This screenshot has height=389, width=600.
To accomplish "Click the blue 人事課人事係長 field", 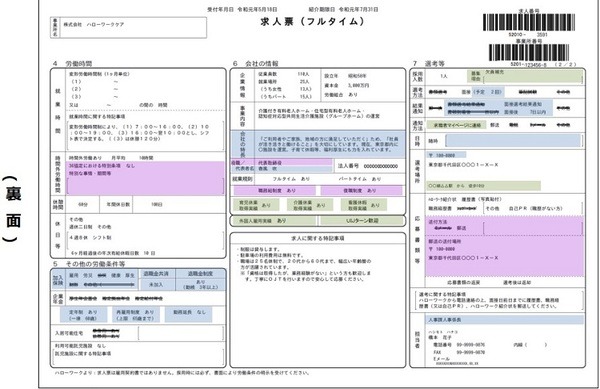I will 505,319.
